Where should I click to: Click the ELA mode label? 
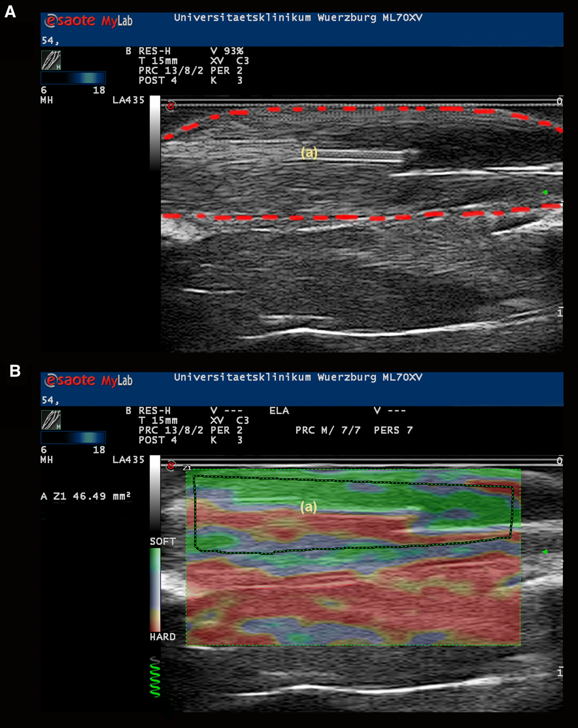point(279,411)
